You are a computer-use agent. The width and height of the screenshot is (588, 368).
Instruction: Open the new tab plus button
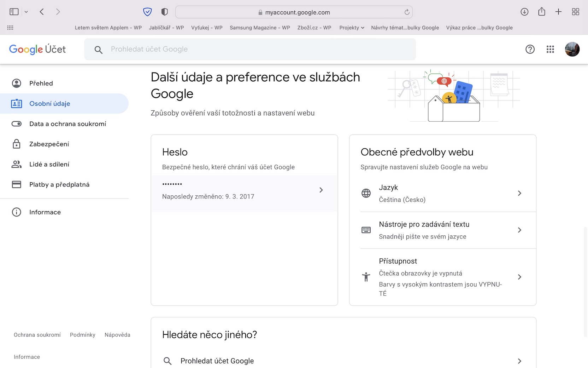point(559,12)
